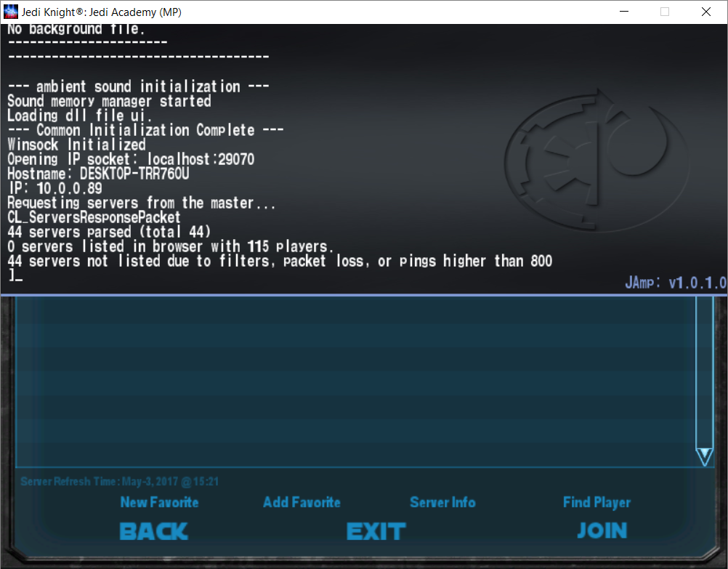This screenshot has width=728, height=569.
Task: Go BACK to previous menu
Action: tap(153, 531)
